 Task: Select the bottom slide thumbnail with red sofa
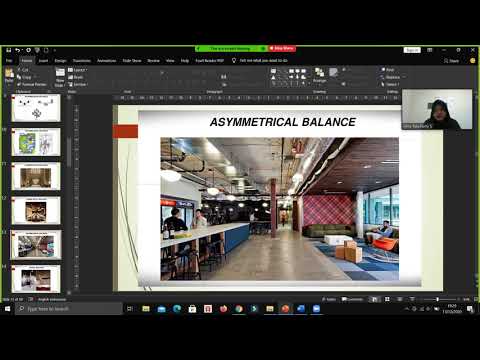click(x=36, y=279)
